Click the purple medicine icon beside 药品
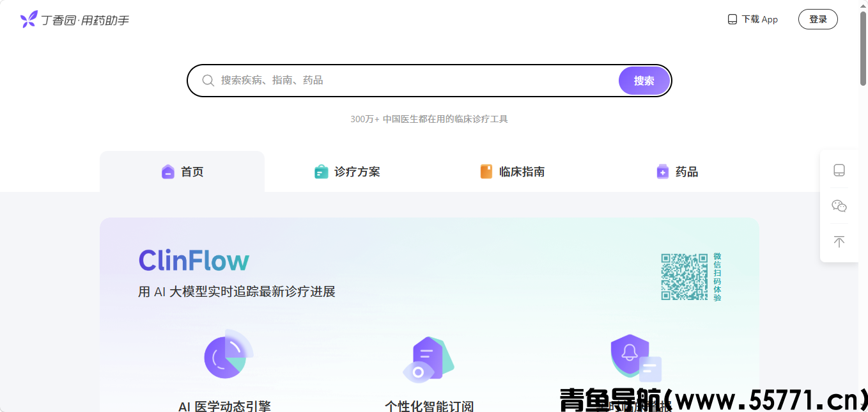868x412 pixels. tap(663, 171)
